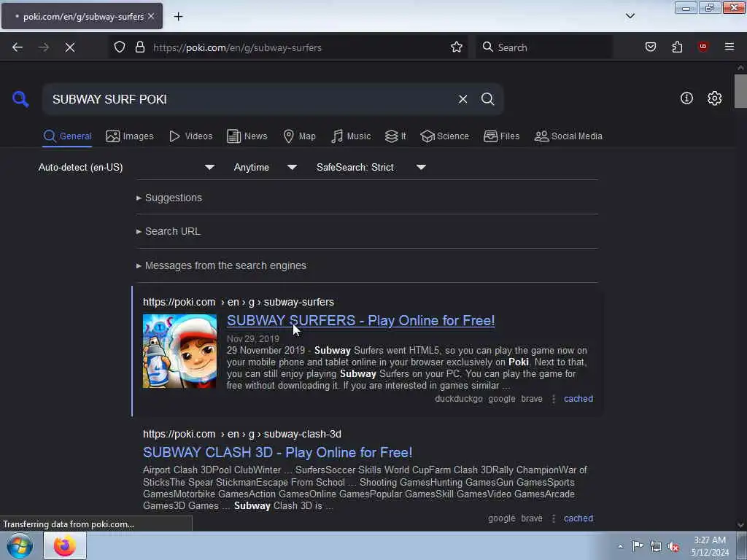Open the Firefox hamburger menu

point(729,47)
